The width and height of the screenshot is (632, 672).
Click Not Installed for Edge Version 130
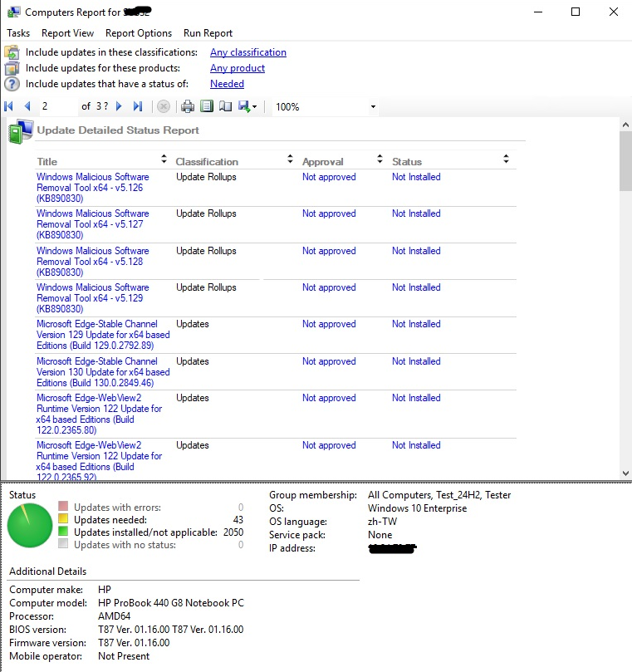(416, 361)
